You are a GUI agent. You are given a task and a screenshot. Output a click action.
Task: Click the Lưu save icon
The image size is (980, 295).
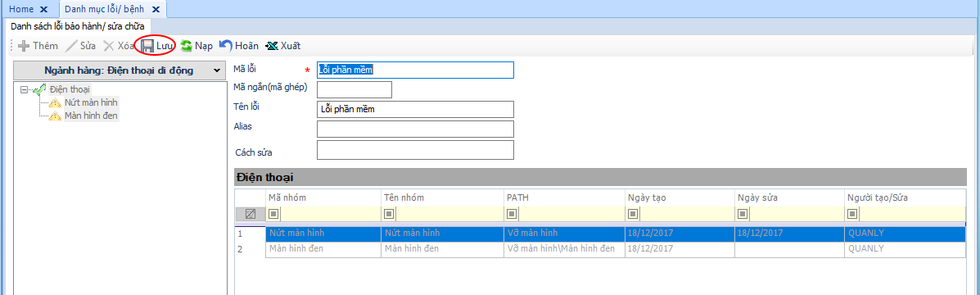pos(147,46)
